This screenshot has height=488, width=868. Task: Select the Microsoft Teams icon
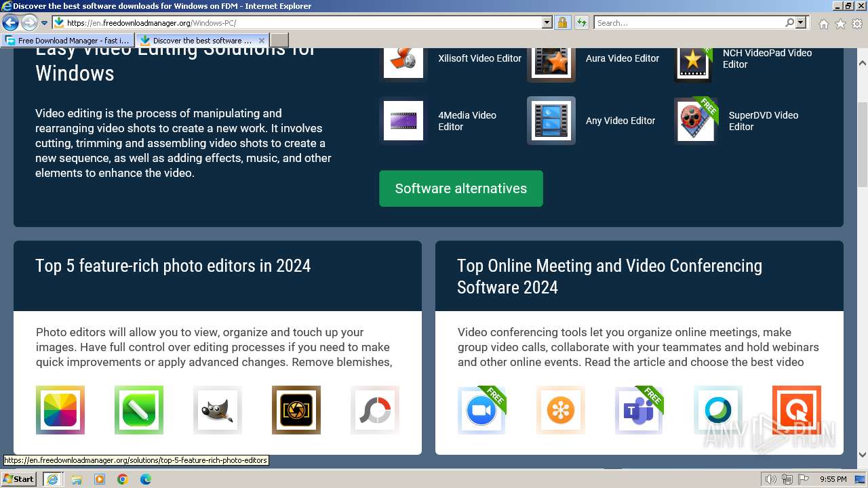point(639,410)
